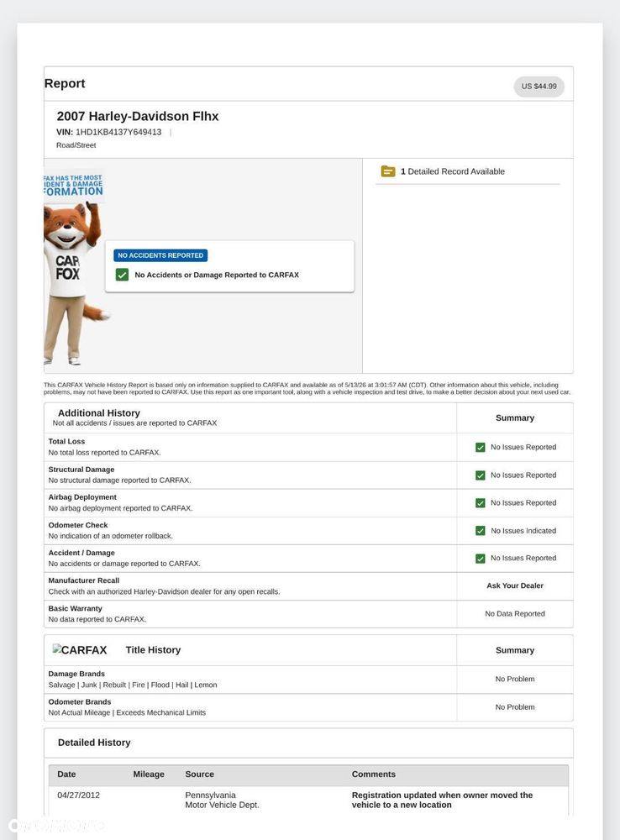Click the Accident / Damage row title

click(x=81, y=553)
